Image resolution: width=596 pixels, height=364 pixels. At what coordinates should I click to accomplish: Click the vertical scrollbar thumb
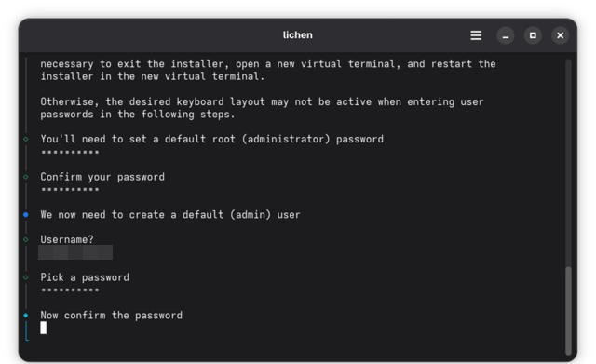568,311
